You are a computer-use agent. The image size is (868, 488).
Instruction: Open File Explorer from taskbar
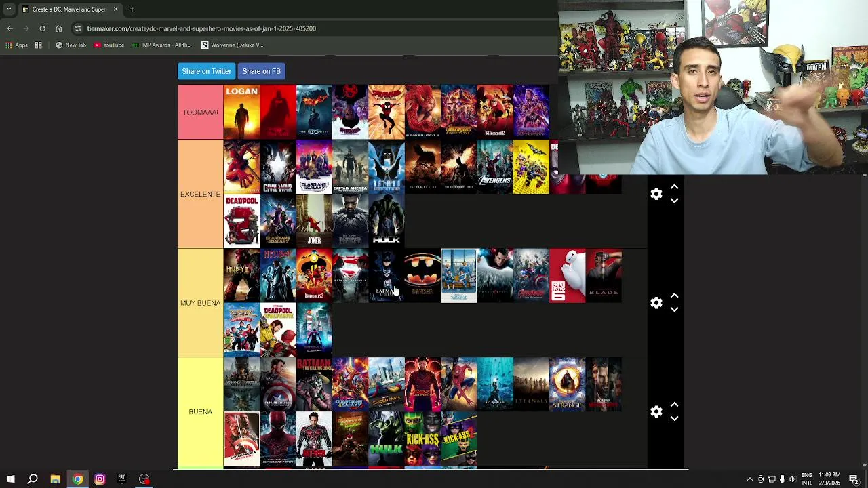(x=55, y=479)
